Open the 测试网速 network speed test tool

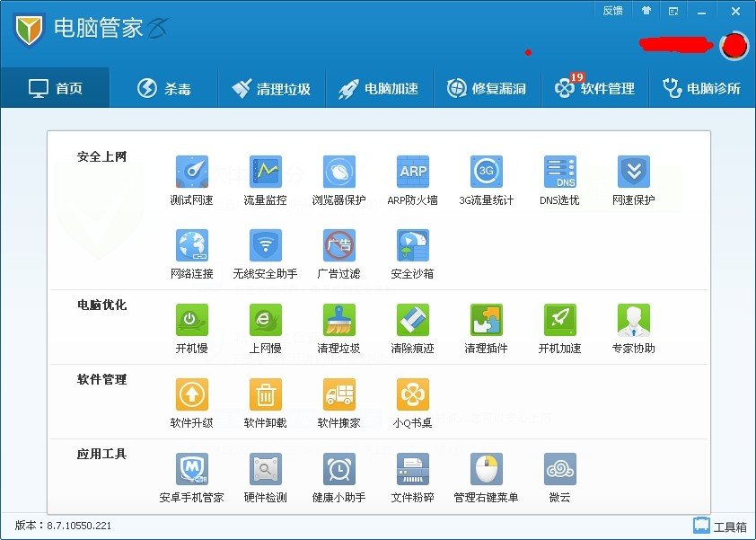[x=191, y=172]
